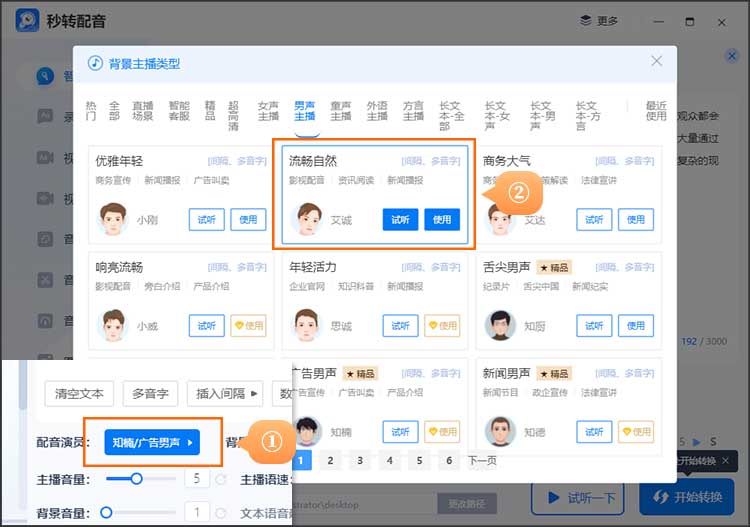Click VIP 使用 button for 知楠
This screenshot has height=527, width=750.
tap(442, 432)
